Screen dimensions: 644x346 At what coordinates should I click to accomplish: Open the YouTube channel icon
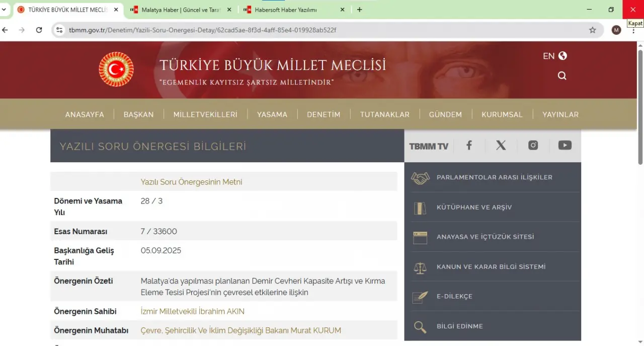pos(565,146)
